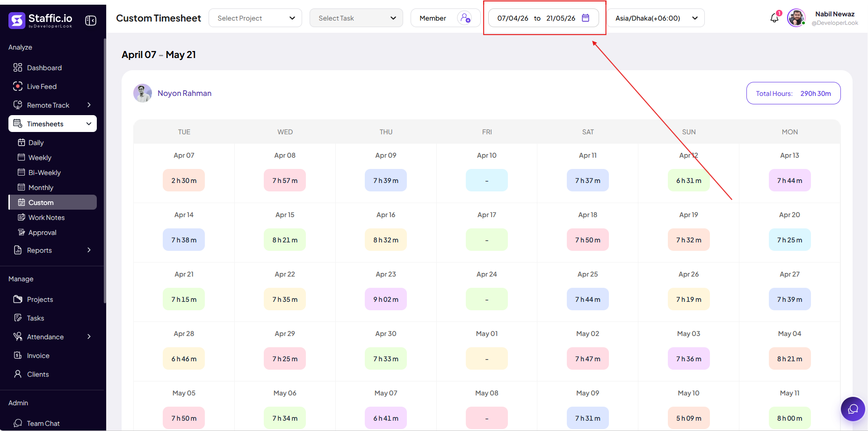Viewport: 868px width, 431px height.
Task: Click the Apr 26 7h 19m entry
Action: pyautogui.click(x=689, y=299)
